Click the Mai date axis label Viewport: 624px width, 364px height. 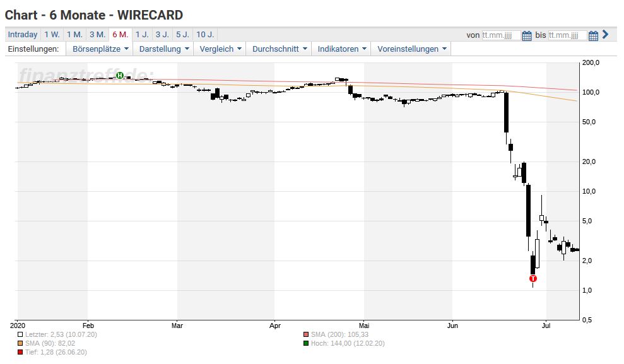coord(364,326)
